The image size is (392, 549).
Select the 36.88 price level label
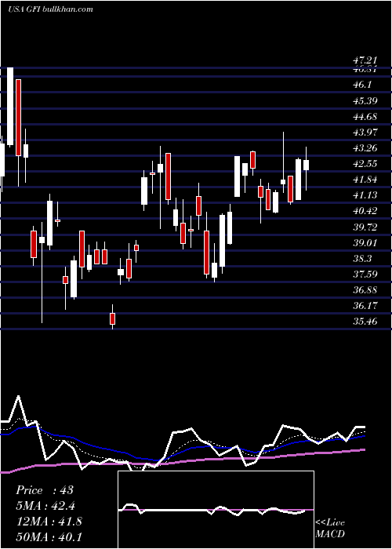click(365, 290)
